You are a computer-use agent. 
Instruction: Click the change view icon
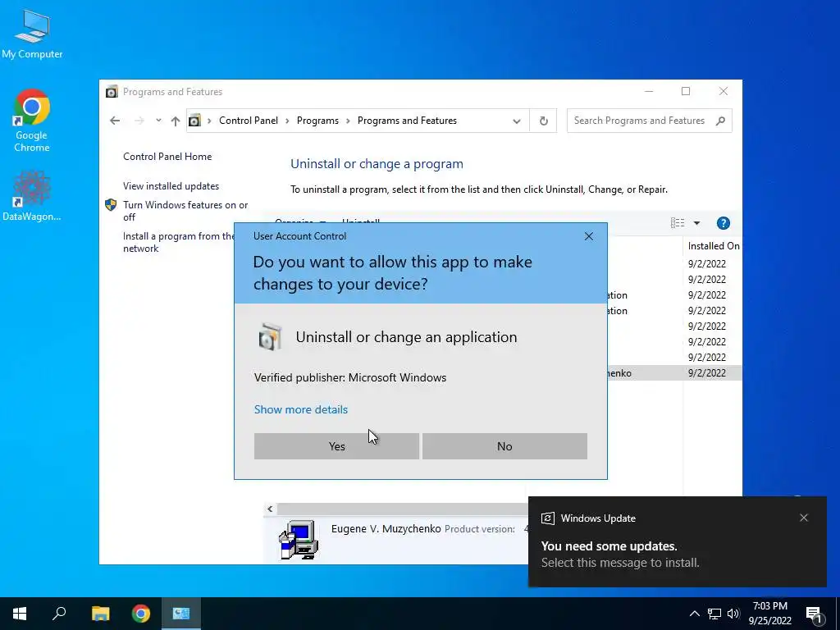(x=677, y=223)
